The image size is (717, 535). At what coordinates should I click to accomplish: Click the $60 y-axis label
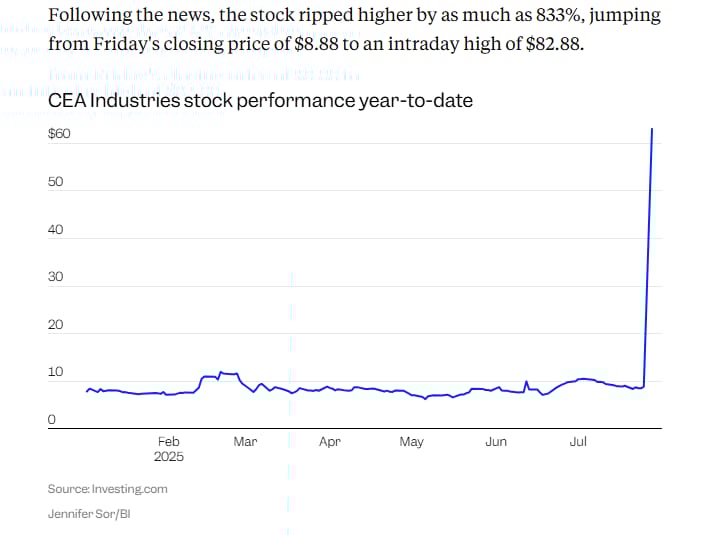59,134
